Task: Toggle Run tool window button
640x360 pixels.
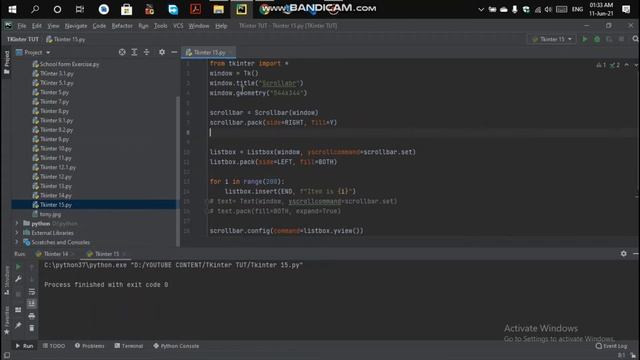Action: [x=24, y=346]
